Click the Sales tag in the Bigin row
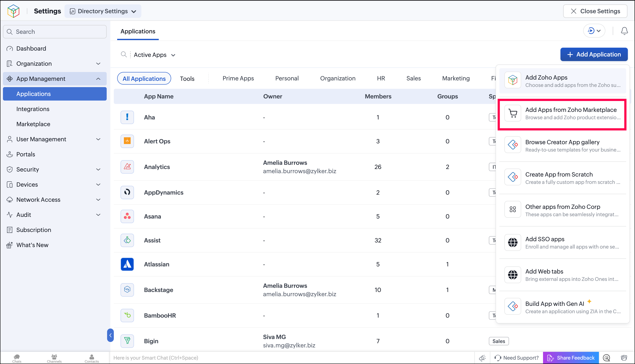The image size is (635, 364). click(499, 341)
